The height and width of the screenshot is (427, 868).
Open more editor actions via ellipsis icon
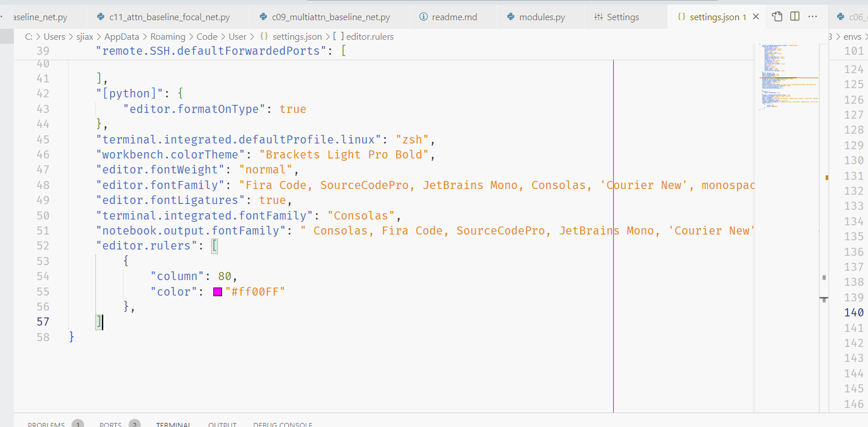click(x=813, y=17)
